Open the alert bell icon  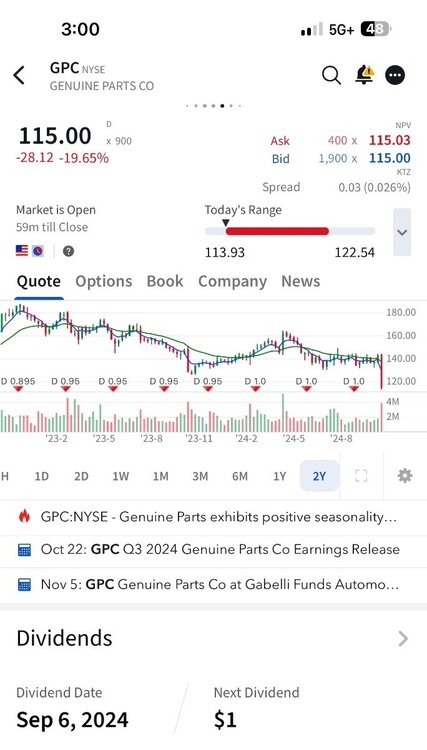click(x=364, y=75)
